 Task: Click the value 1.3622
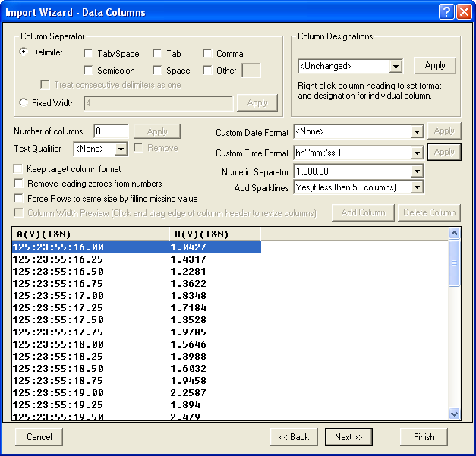click(188, 284)
